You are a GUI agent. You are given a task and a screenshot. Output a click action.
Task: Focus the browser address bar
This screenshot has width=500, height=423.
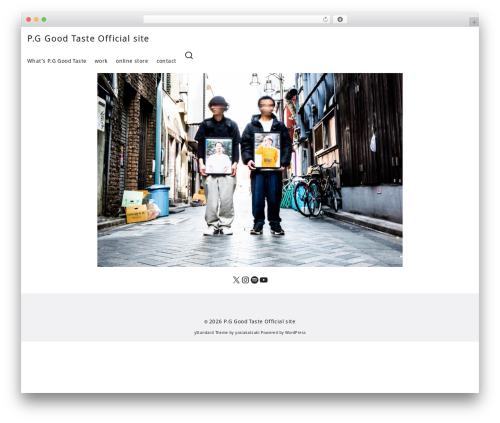click(x=237, y=20)
